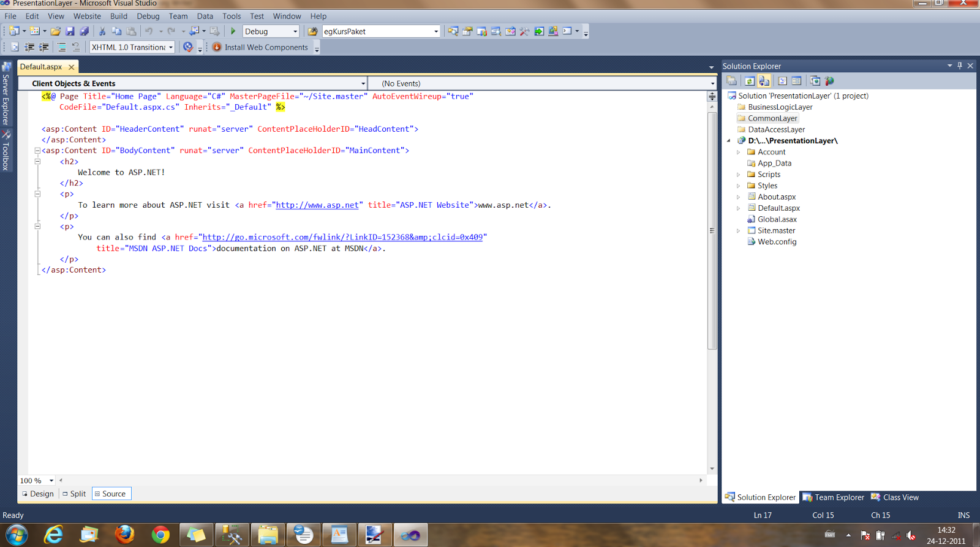Screen dimensions: 980x547
Task: Open the XHTML 1.0 Transitional schema dropdown
Action: [171, 47]
